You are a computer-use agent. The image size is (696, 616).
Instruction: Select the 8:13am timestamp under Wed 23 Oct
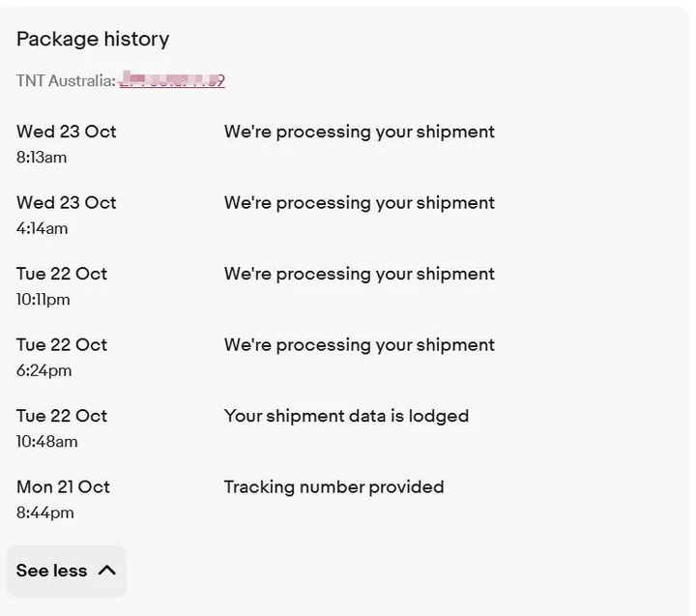point(42,158)
